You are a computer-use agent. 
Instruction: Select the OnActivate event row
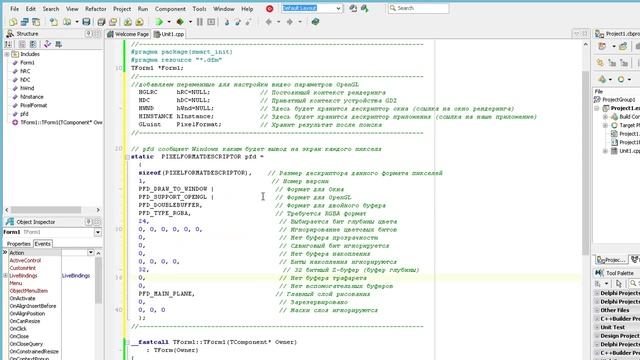pos(22,299)
